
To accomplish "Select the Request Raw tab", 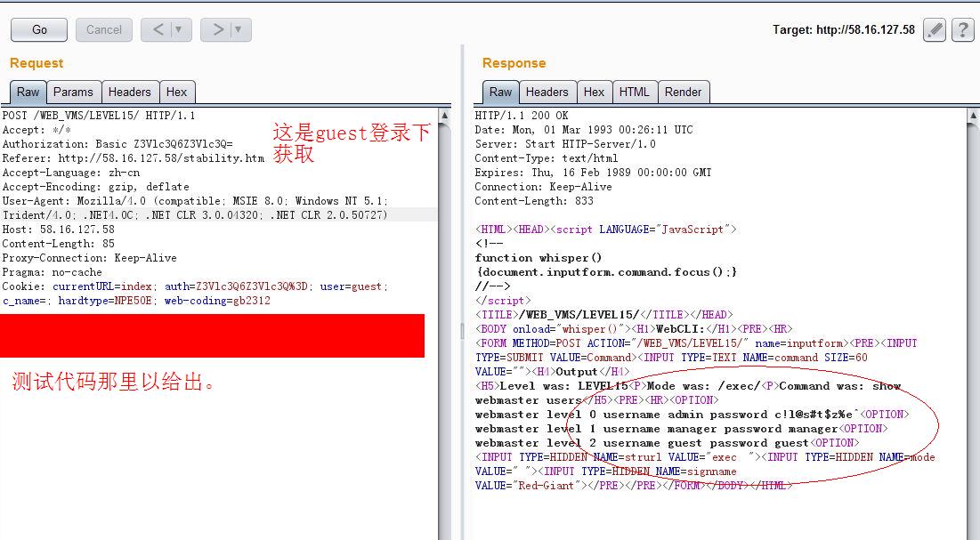I will click(28, 92).
